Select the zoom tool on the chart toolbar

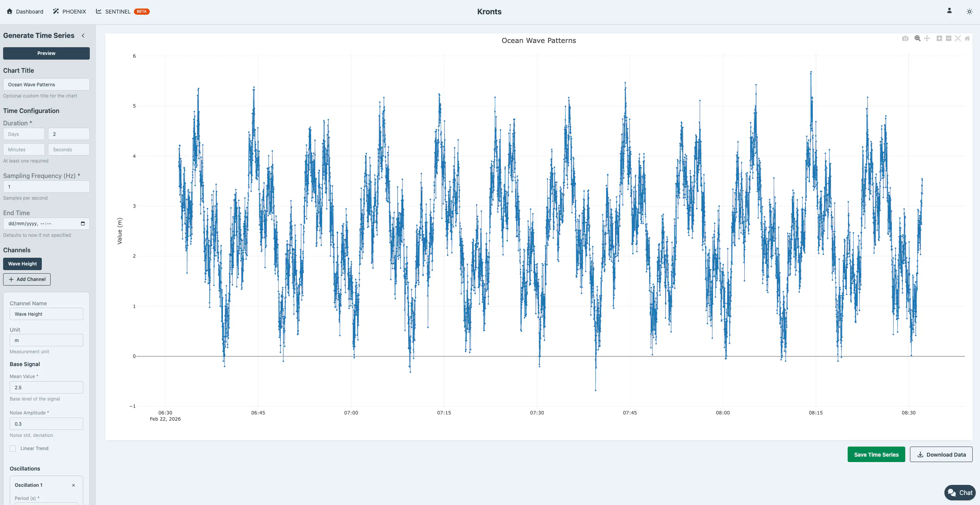pos(917,38)
